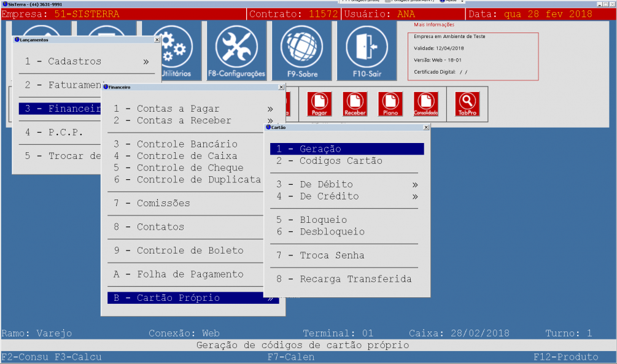Click the Receber shortcut icon

[355, 104]
